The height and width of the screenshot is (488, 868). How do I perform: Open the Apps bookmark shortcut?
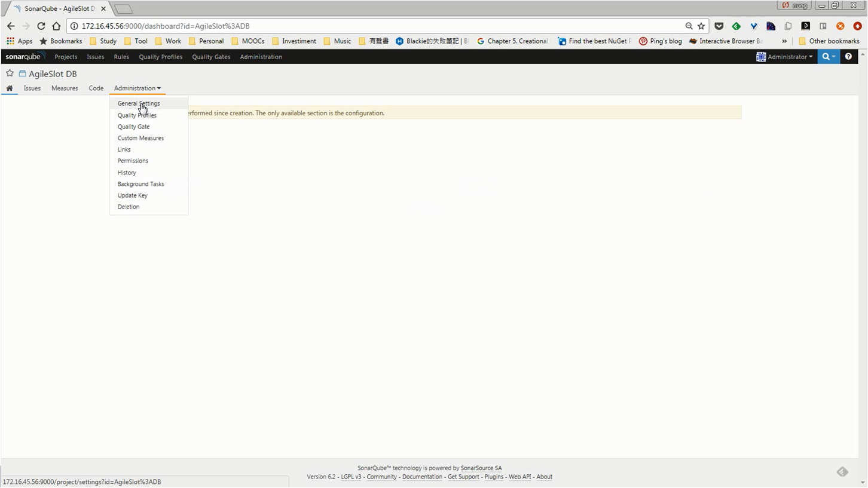tap(20, 41)
